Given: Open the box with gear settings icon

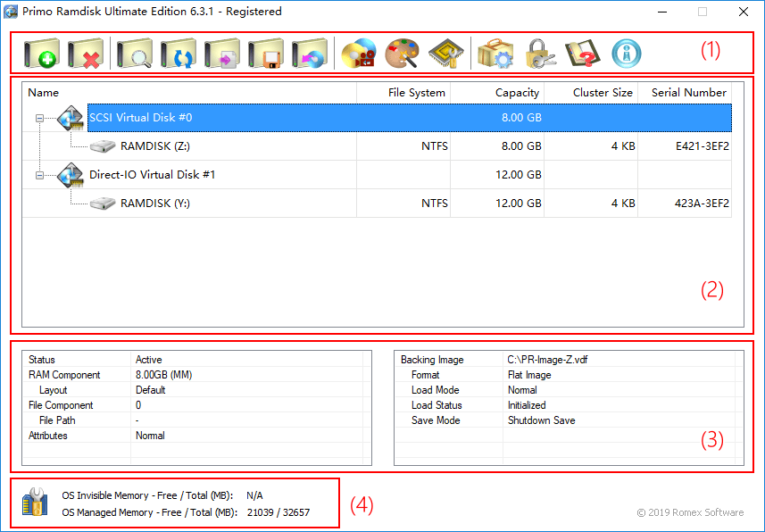Looking at the screenshot, I should point(495,54).
